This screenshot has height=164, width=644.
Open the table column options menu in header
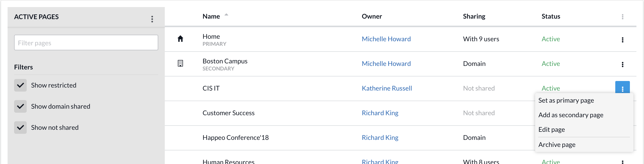pyautogui.click(x=622, y=17)
